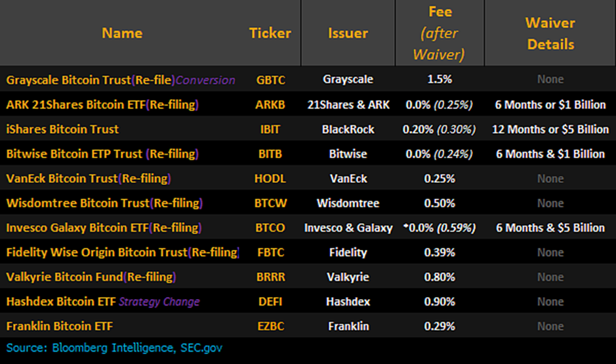
Task: Select the FBTC ticker cell
Action: click(270, 253)
